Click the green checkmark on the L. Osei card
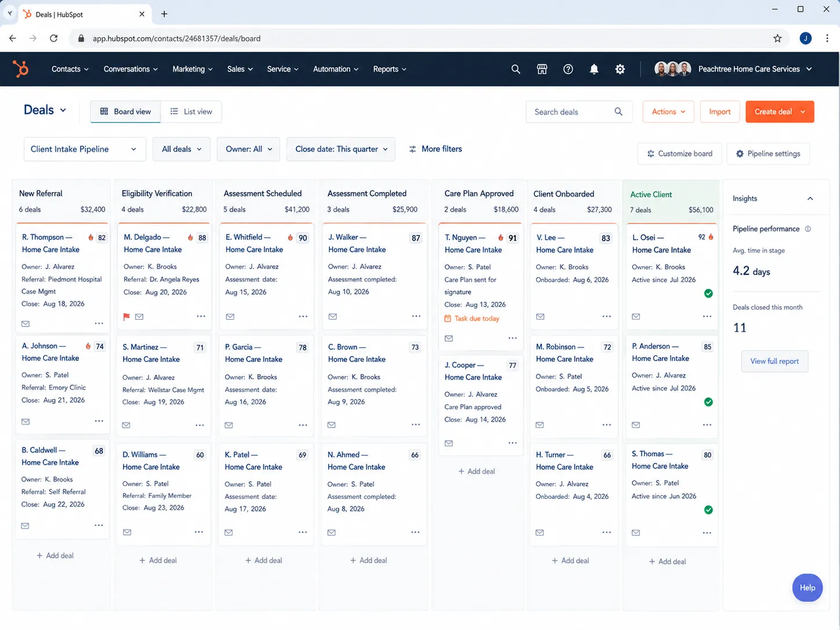Screen dimensions: 840x630 (708, 294)
